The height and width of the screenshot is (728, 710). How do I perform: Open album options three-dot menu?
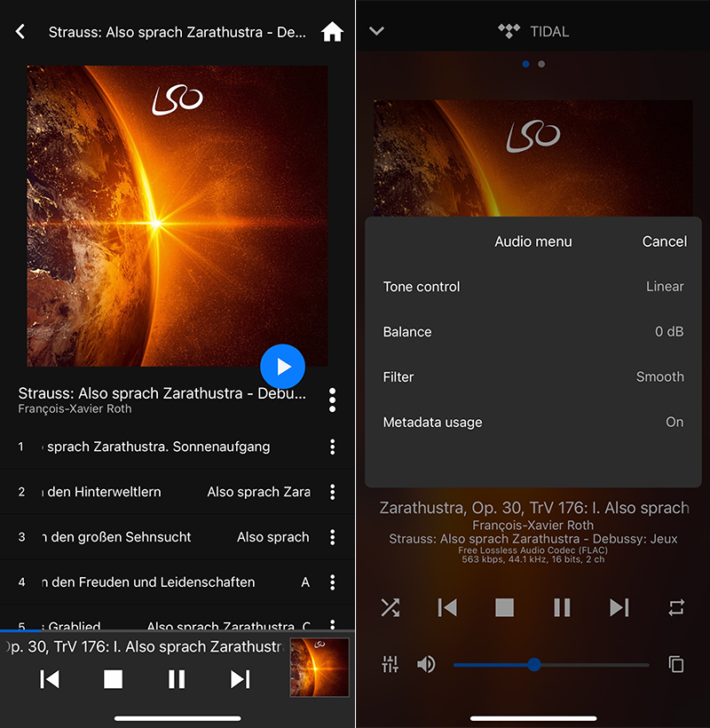point(332,400)
